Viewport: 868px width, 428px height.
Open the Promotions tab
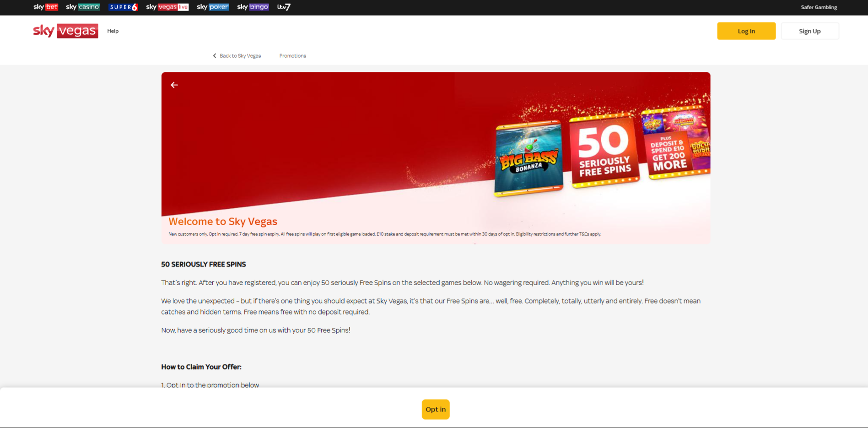293,56
